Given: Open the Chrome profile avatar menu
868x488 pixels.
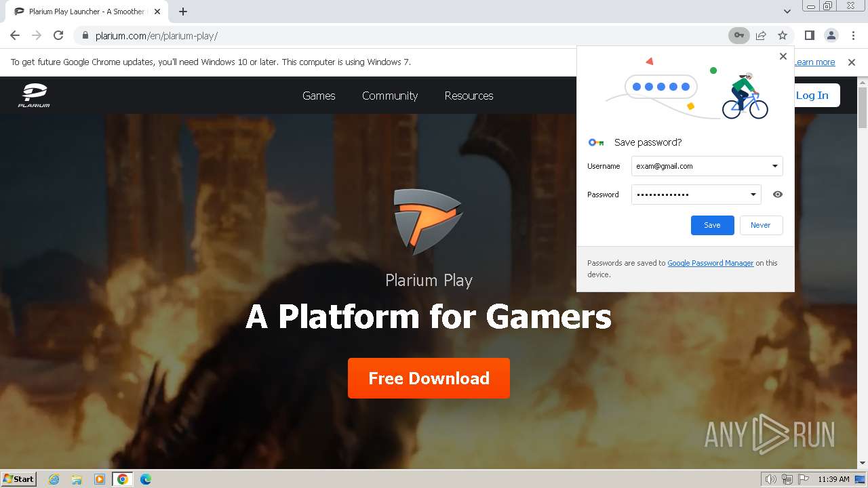Looking at the screenshot, I should [x=831, y=35].
